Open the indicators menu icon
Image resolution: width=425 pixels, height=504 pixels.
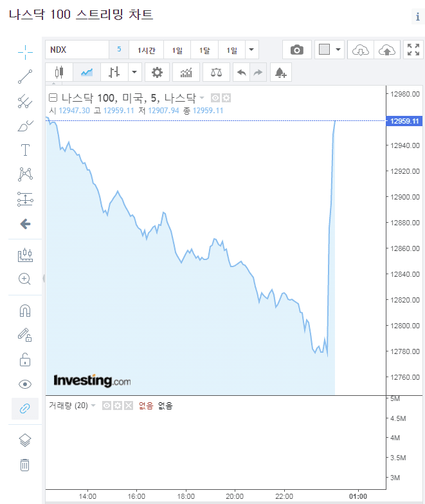(x=186, y=72)
